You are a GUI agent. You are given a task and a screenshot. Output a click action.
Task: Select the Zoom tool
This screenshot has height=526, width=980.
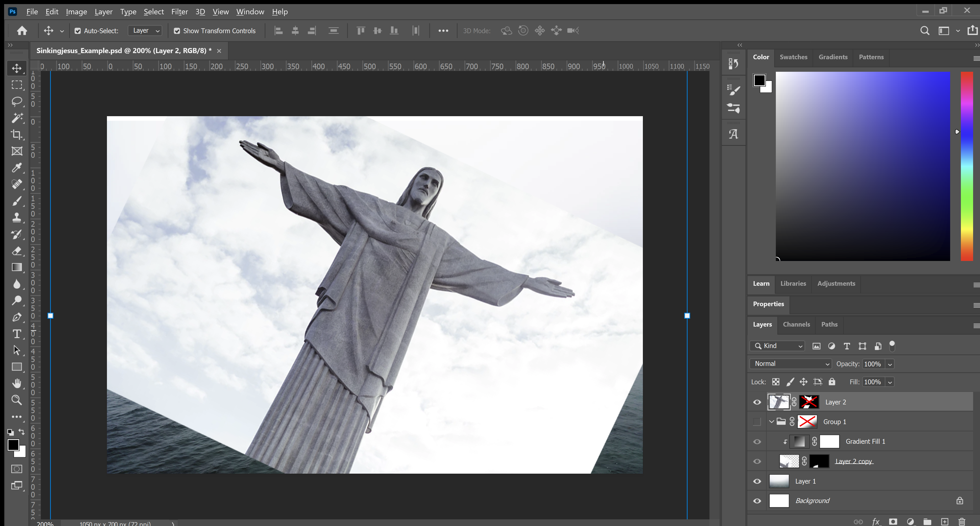(x=17, y=400)
